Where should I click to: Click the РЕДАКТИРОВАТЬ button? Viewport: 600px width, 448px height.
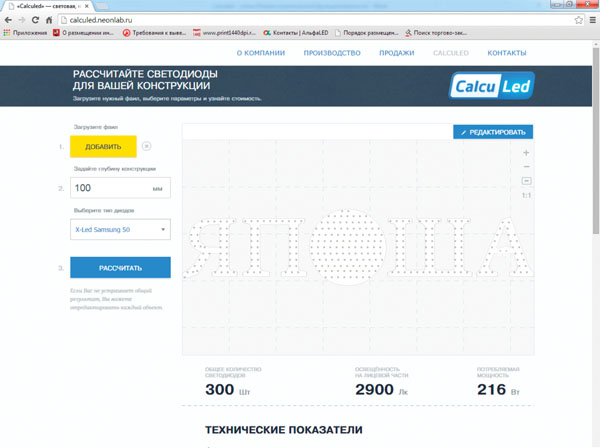[493, 132]
